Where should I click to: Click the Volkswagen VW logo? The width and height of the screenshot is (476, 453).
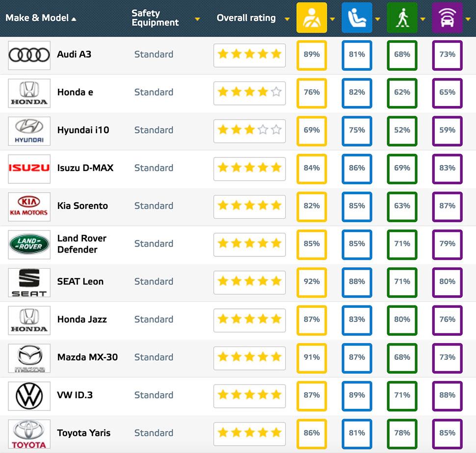[x=29, y=395]
